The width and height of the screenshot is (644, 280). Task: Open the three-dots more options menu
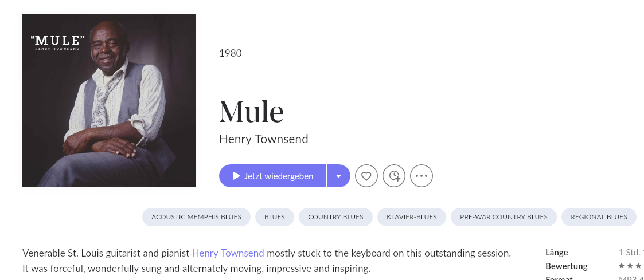(x=421, y=176)
